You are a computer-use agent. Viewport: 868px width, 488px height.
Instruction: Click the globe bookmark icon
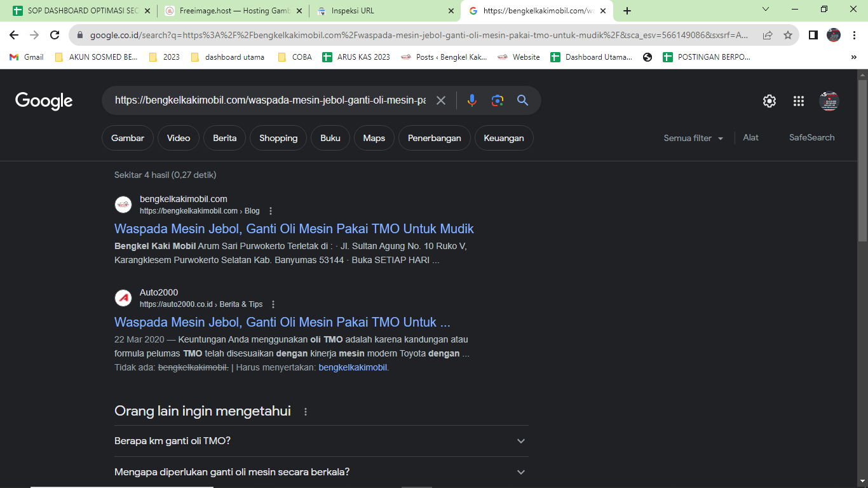648,57
